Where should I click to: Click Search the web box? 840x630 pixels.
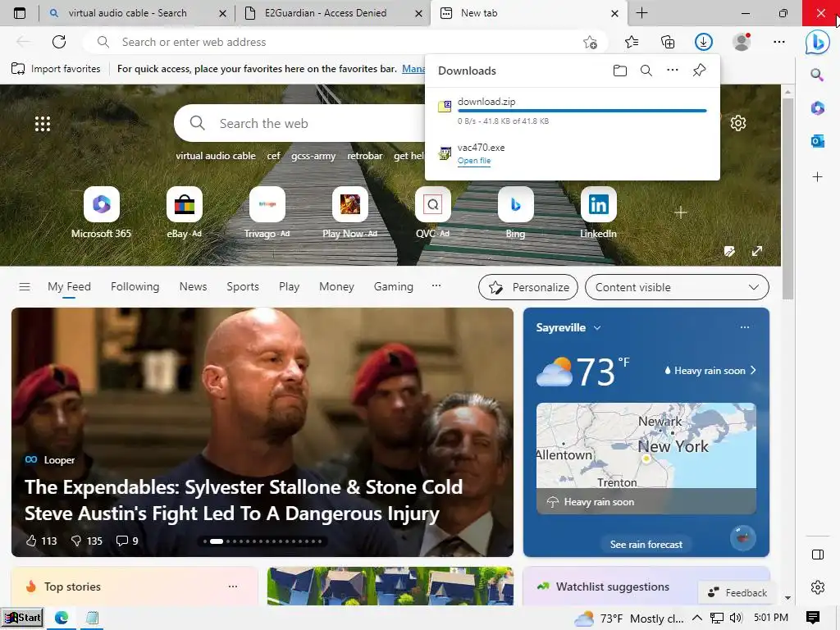[x=300, y=123]
